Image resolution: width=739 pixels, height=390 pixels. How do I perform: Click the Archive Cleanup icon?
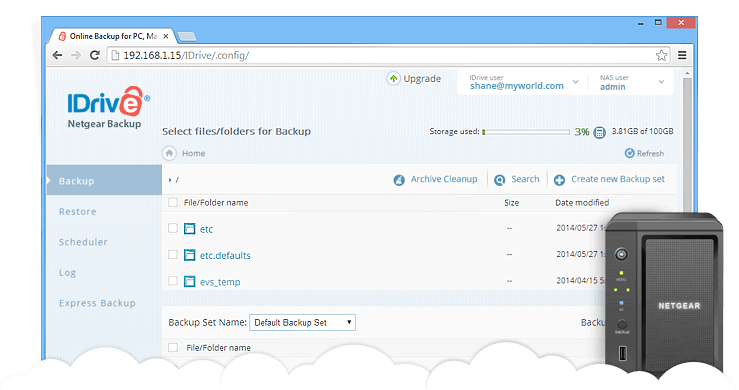click(399, 180)
